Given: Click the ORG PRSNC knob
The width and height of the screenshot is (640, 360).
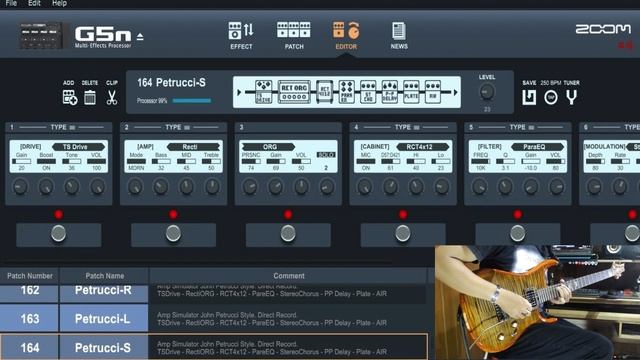Looking at the screenshot, I should [x=250, y=187].
